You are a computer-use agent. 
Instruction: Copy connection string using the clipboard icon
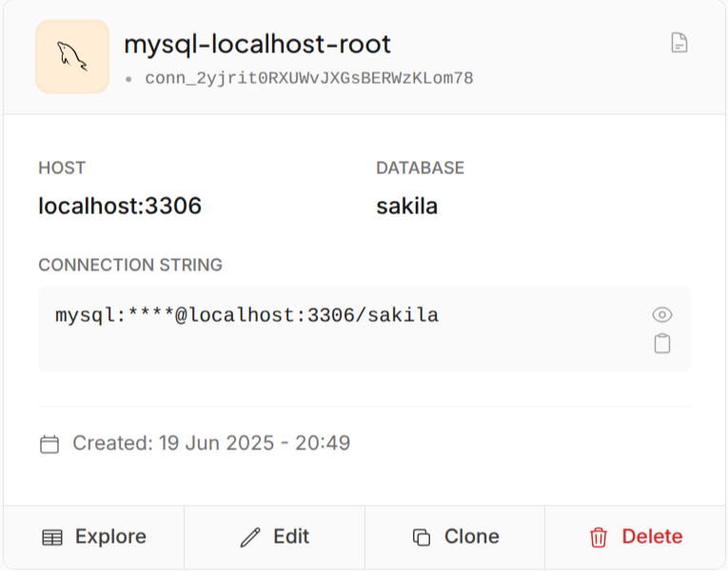[662, 344]
